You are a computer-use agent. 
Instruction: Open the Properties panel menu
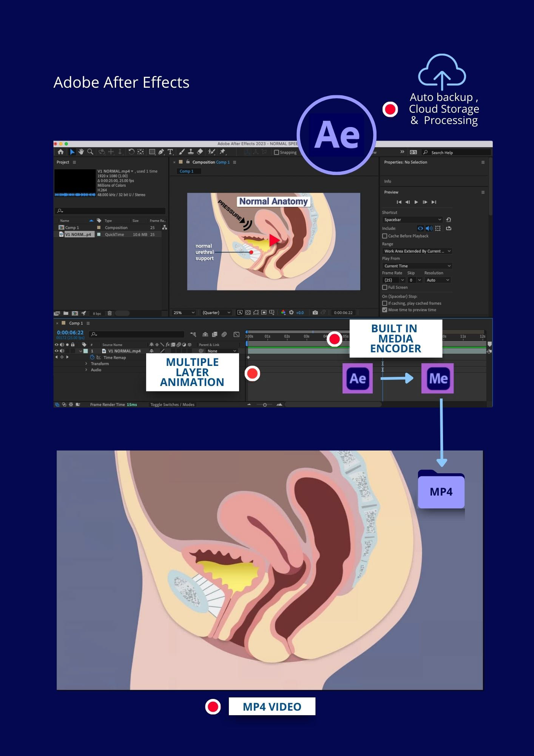pyautogui.click(x=483, y=162)
